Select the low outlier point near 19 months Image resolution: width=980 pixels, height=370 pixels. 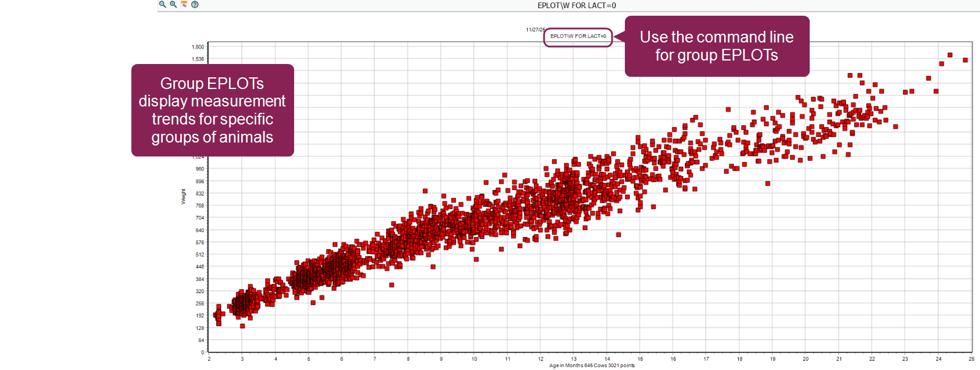767,183
